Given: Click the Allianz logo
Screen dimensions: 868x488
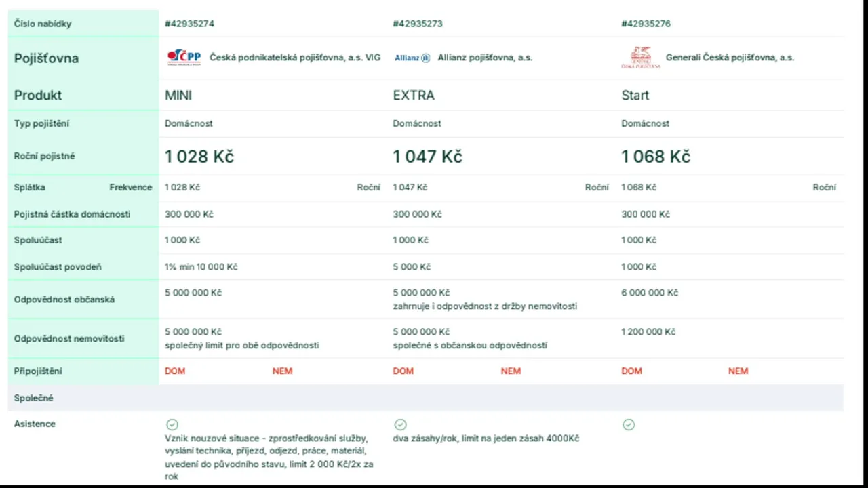Looking at the screenshot, I should 412,58.
